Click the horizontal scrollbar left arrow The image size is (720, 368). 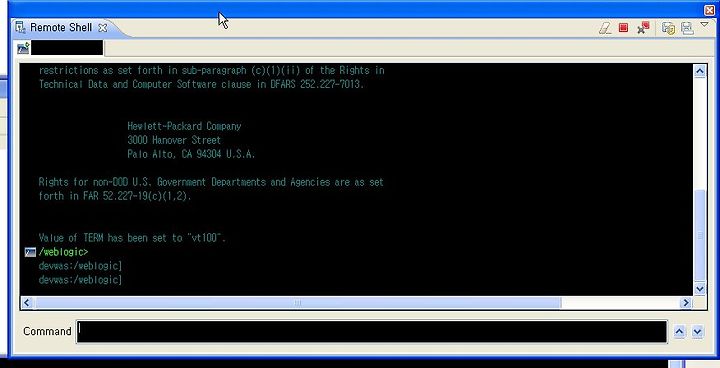point(27,302)
